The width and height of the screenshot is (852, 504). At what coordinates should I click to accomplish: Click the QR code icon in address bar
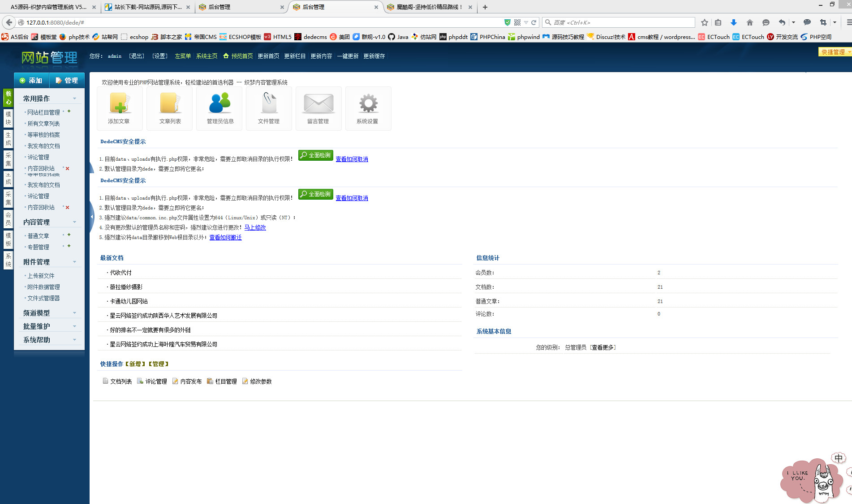tap(517, 22)
